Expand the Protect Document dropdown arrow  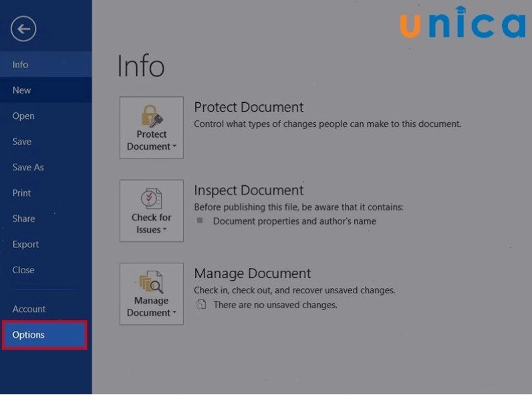pos(174,146)
